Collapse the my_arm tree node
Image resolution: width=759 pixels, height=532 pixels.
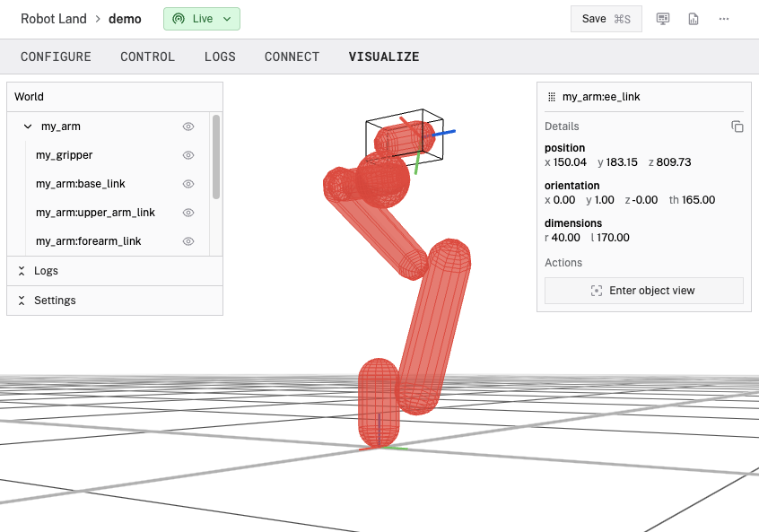click(28, 126)
